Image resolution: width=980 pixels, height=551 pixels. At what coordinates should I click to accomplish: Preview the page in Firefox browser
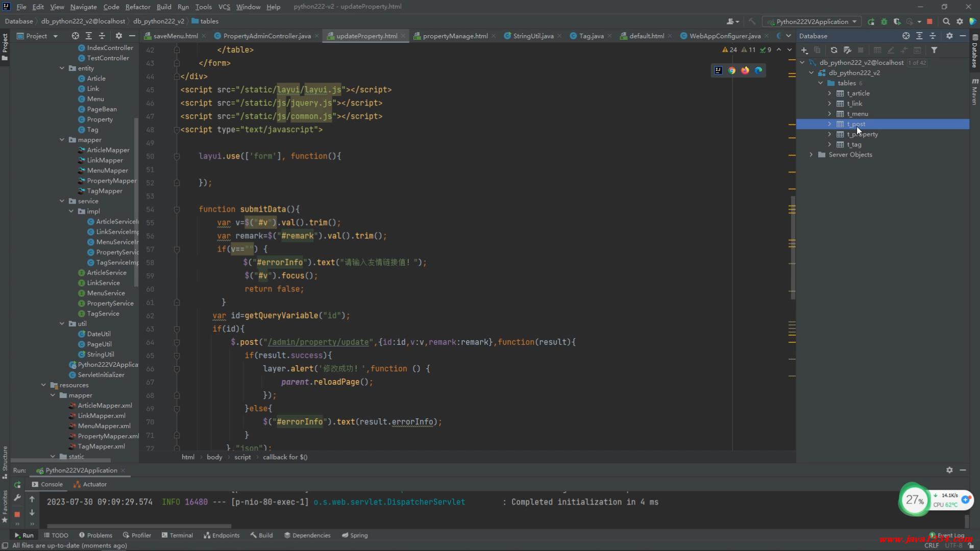click(745, 70)
